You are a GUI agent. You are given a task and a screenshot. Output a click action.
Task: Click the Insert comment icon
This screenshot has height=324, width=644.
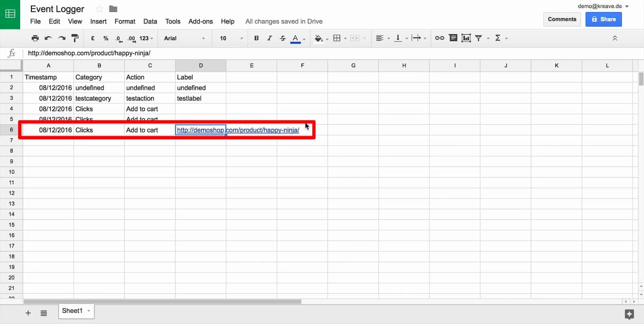[x=453, y=38]
